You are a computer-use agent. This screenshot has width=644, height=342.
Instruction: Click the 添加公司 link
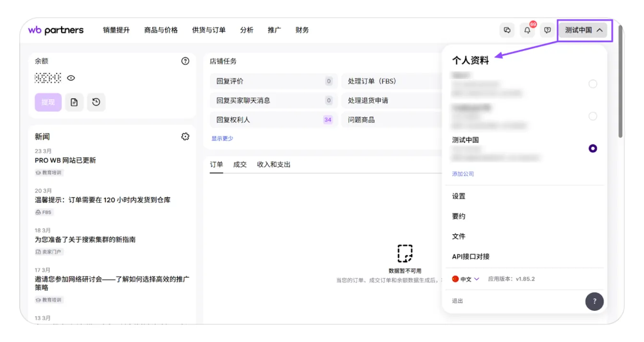click(463, 174)
